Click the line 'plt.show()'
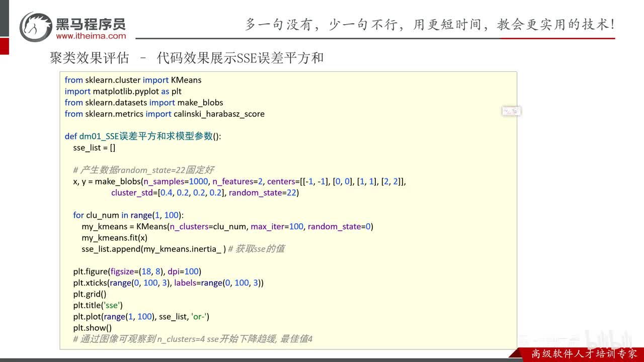This screenshot has height=362, width=644. coord(93,328)
